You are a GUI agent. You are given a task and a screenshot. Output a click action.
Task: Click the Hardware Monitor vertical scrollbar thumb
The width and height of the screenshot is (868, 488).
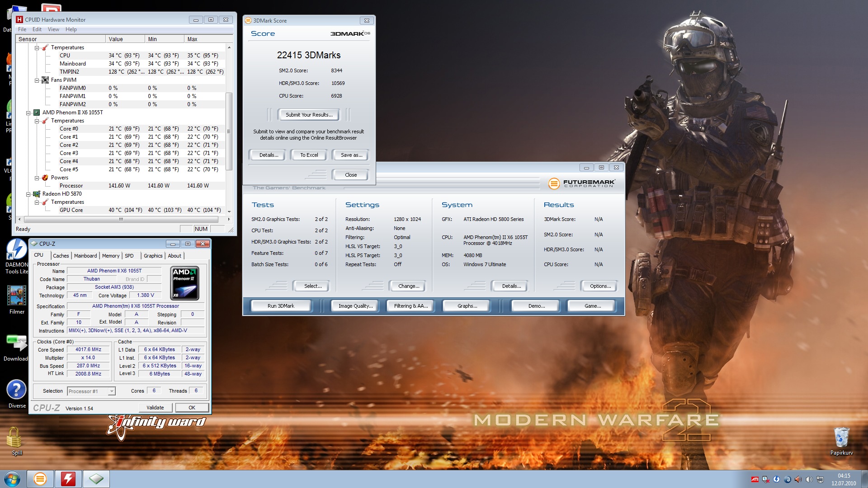pos(229,131)
